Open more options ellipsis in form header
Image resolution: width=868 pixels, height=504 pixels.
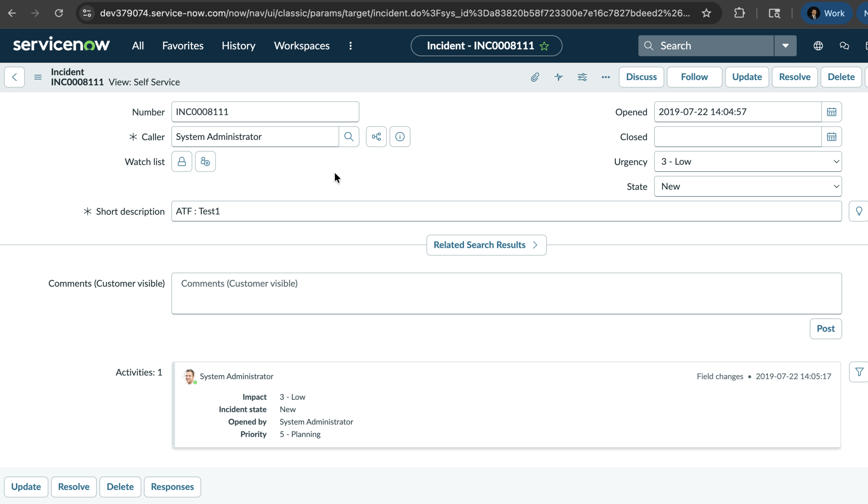606,77
